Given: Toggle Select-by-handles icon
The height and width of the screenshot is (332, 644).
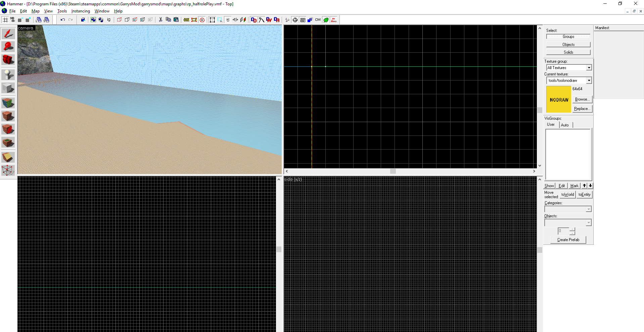Looking at the screenshot, I should [x=212, y=20].
